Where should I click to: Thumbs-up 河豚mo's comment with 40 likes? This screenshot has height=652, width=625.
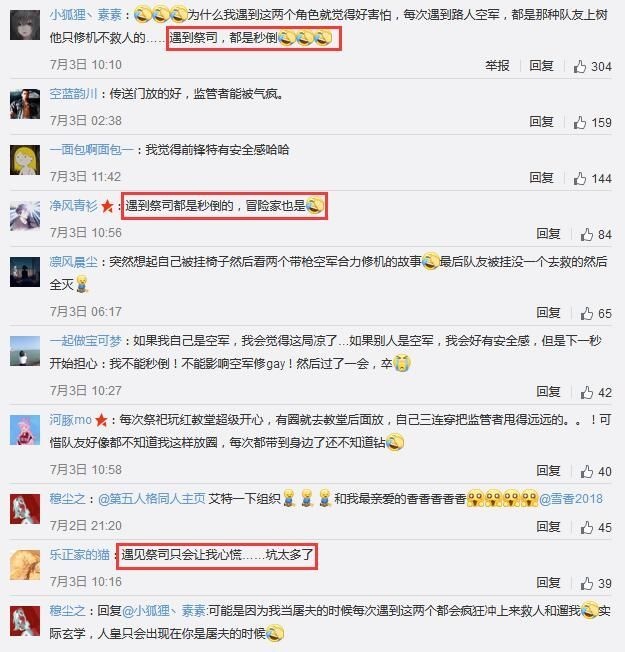click(x=596, y=471)
